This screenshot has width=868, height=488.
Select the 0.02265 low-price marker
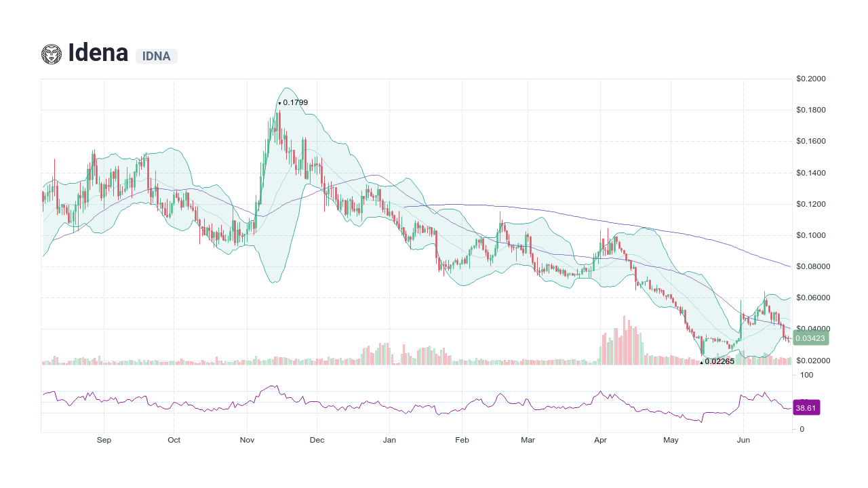(x=716, y=362)
